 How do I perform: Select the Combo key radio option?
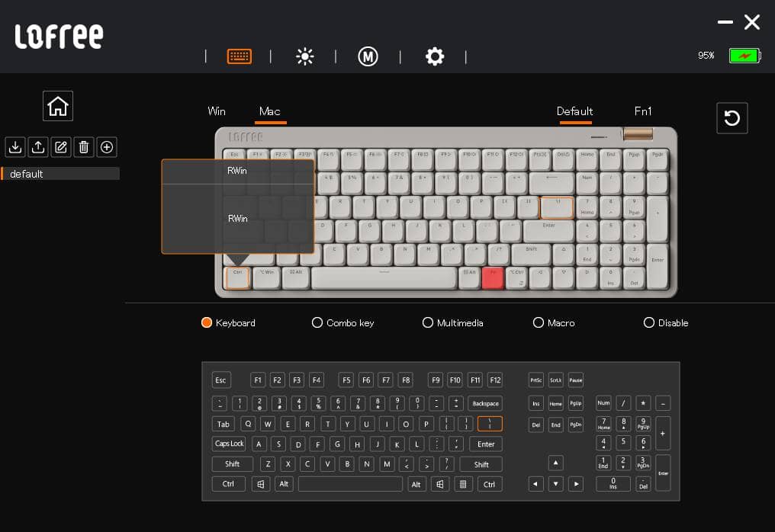(x=317, y=323)
